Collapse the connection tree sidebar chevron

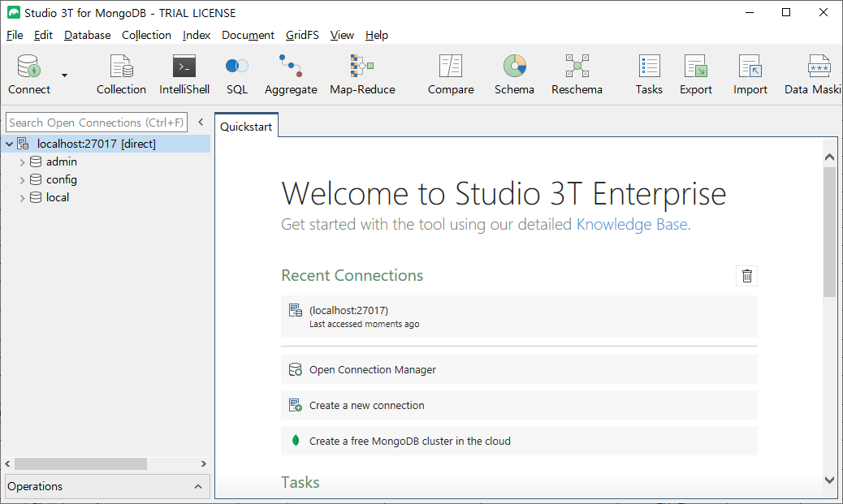pyautogui.click(x=201, y=122)
